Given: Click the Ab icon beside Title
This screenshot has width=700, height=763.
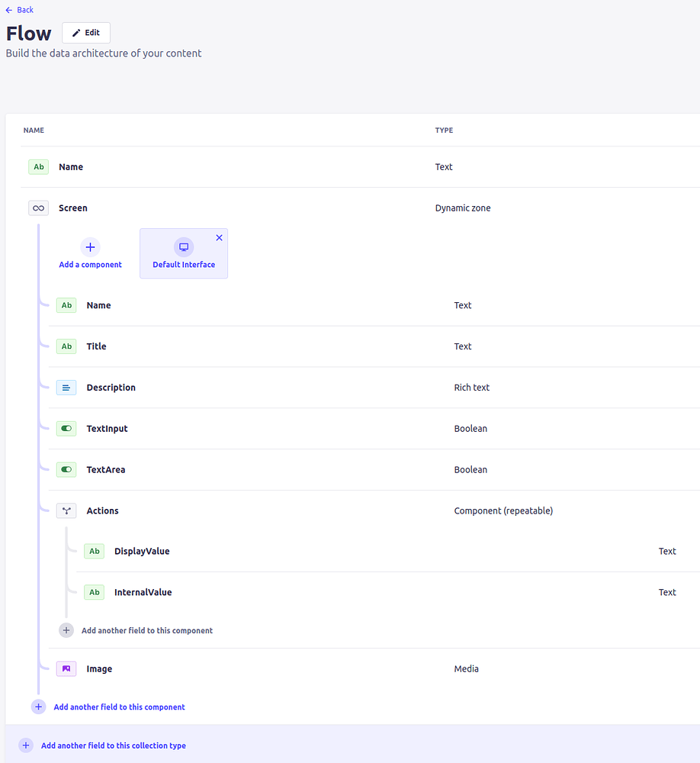Looking at the screenshot, I should click(x=66, y=346).
